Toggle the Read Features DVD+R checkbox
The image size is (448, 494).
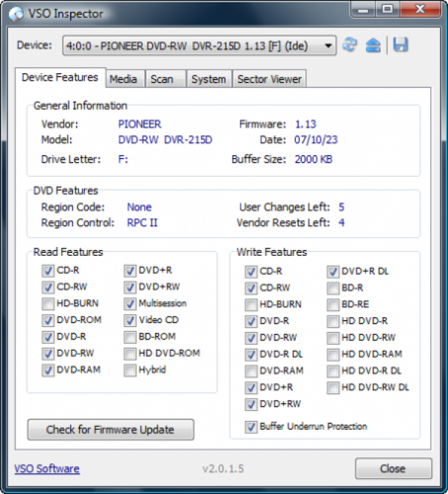point(130,271)
